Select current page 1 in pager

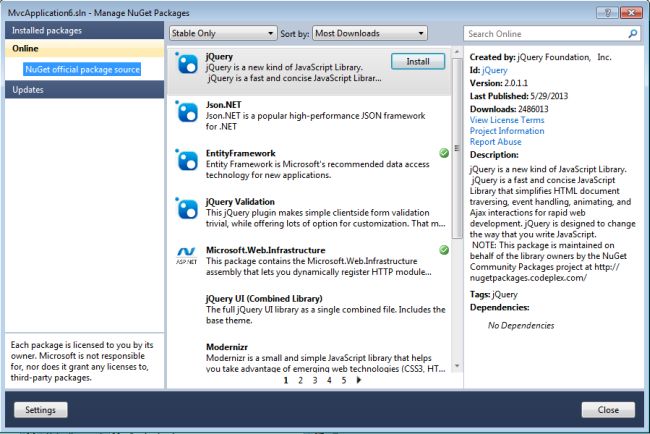286,380
